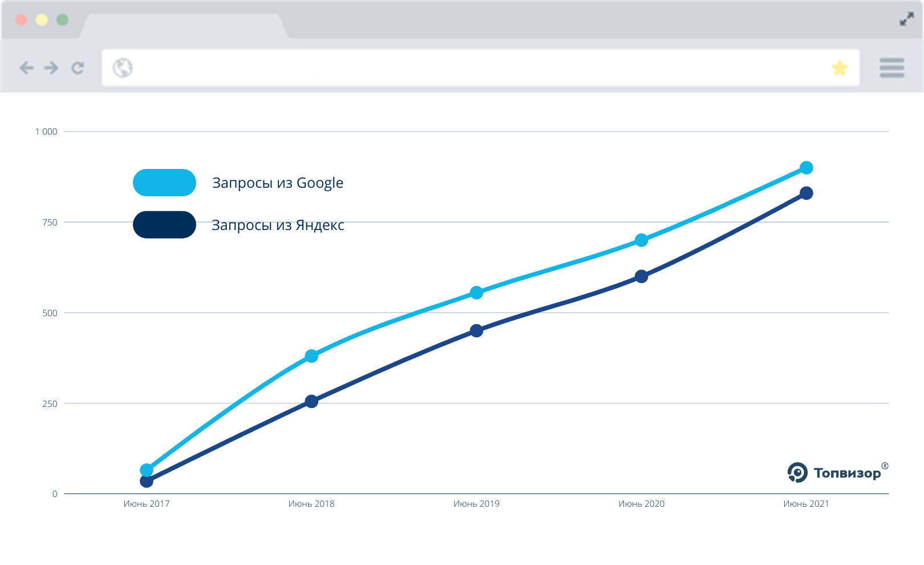924x565 pixels.
Task: Click the Яндекс data point at Июнь 2020
Action: [x=641, y=276]
